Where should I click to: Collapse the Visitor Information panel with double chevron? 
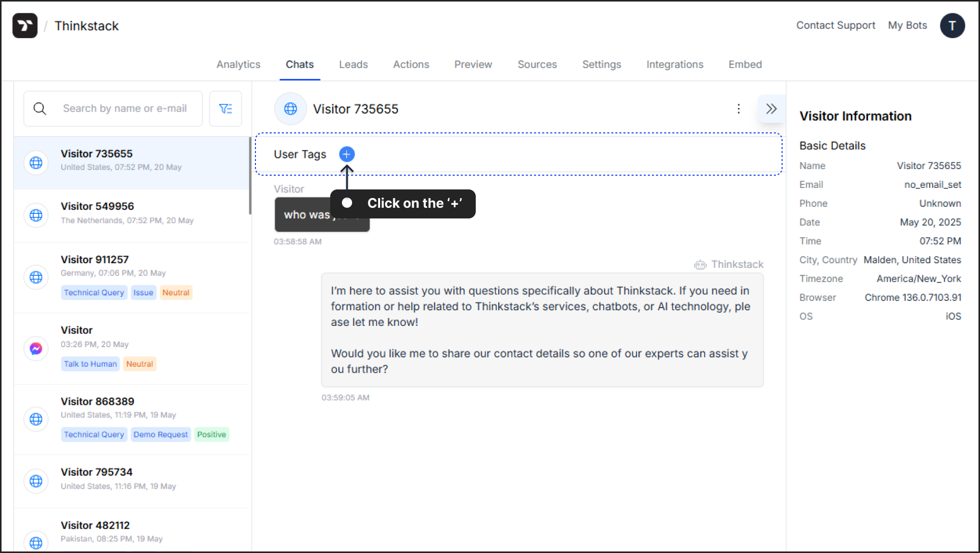(x=771, y=108)
